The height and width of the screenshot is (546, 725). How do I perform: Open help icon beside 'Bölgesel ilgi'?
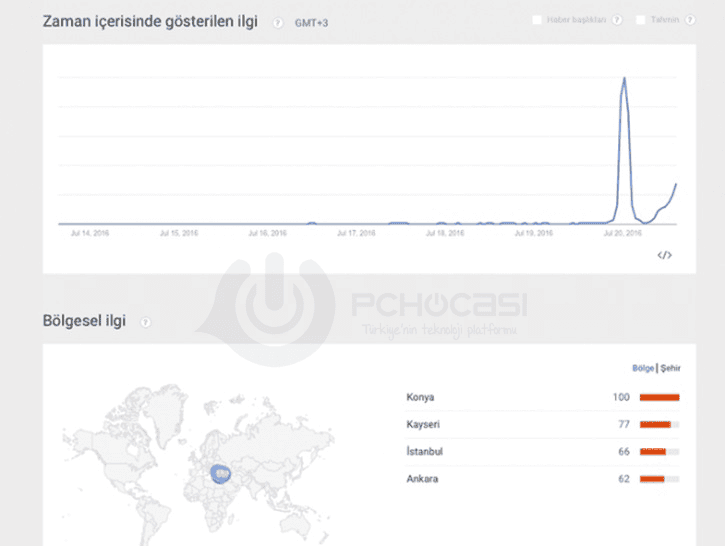pos(145,323)
